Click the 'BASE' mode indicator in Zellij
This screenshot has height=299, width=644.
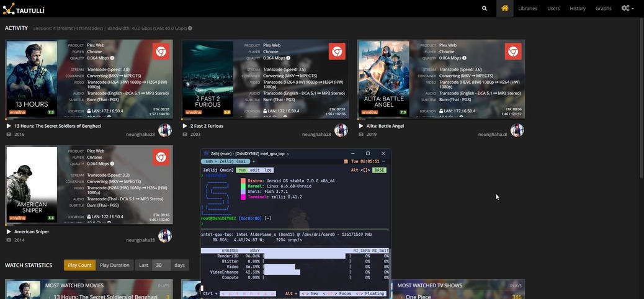click(x=379, y=170)
